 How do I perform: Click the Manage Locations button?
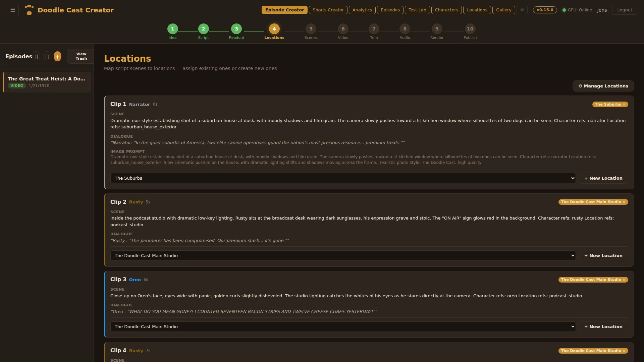[603, 86]
